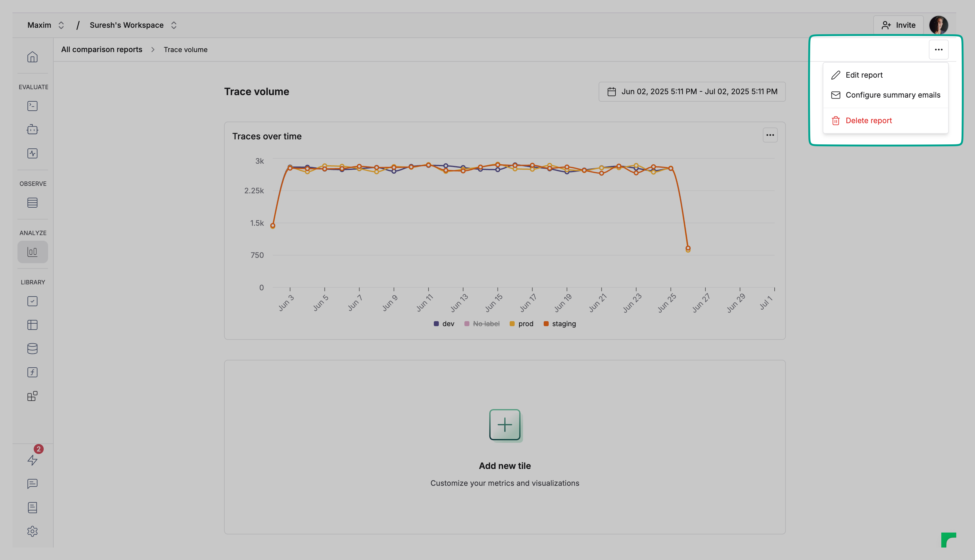Open the logs icon under Observe
This screenshot has height=560, width=975.
pos(32,203)
